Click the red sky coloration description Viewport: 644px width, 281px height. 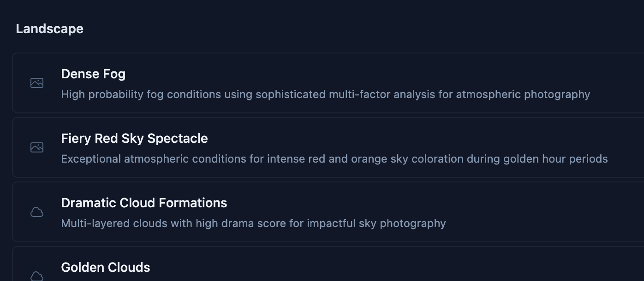pyautogui.click(x=334, y=158)
